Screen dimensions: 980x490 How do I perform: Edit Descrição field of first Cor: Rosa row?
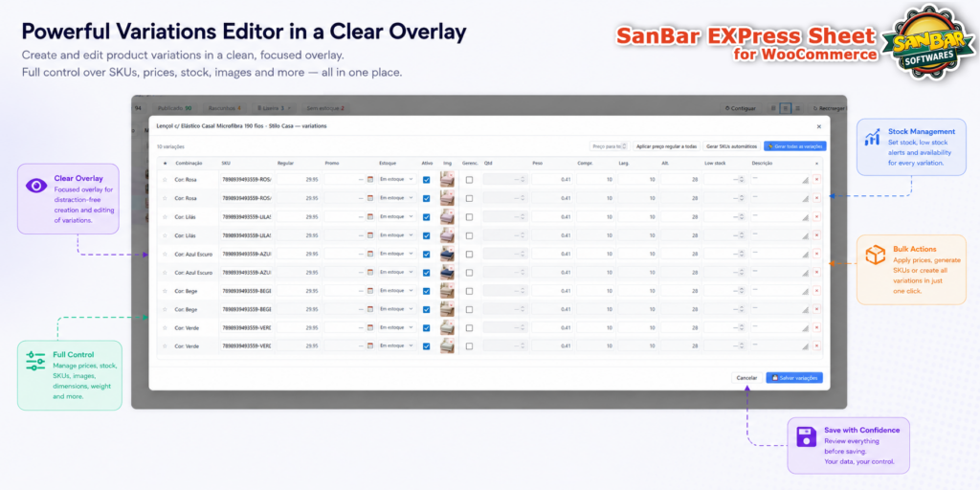point(779,179)
